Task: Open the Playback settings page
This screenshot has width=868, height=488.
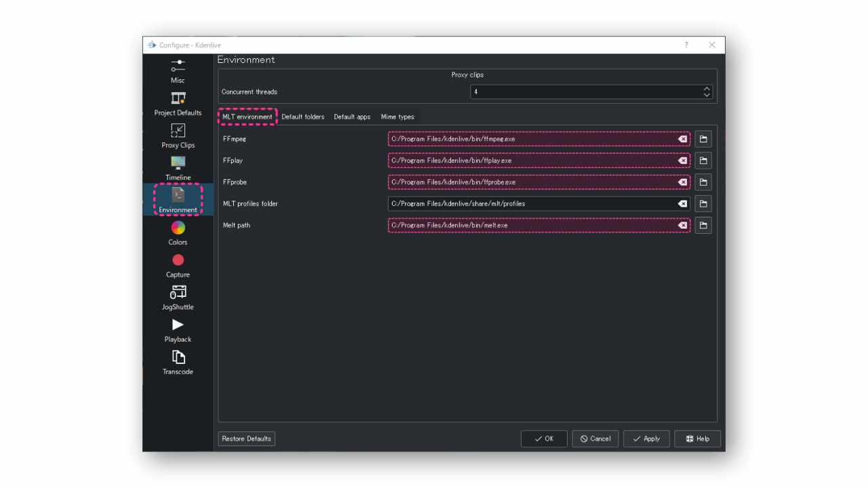Action: click(x=178, y=330)
